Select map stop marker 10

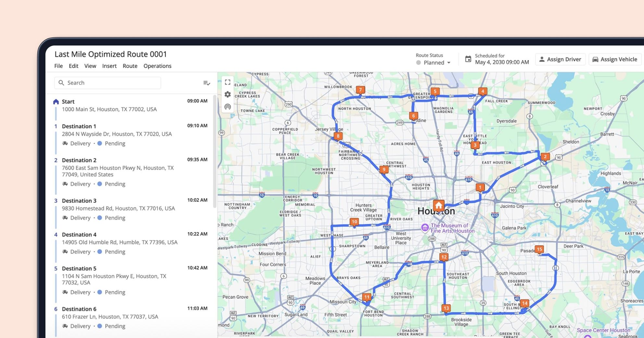pyautogui.click(x=354, y=222)
